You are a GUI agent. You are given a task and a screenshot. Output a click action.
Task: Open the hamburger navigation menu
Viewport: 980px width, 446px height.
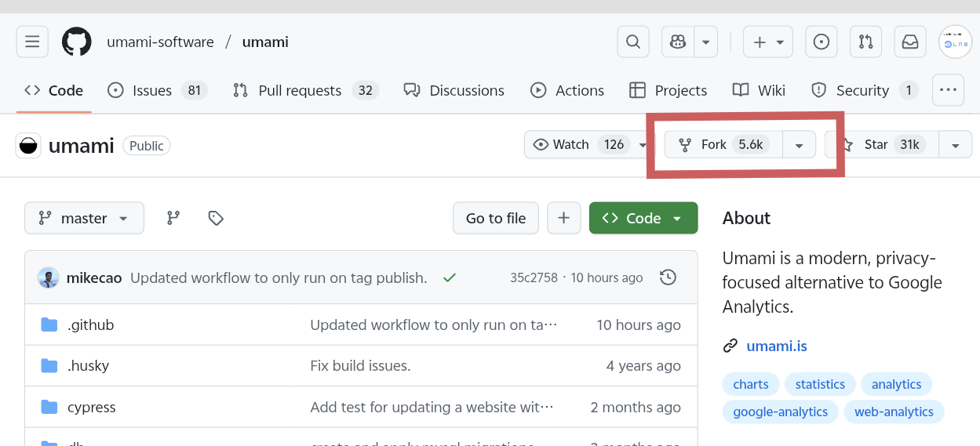point(32,42)
